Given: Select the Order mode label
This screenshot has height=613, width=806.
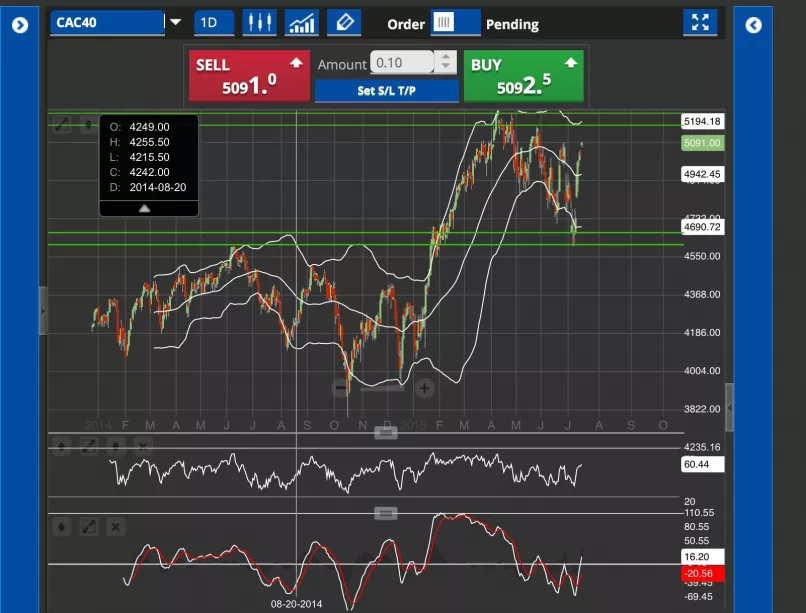Looking at the screenshot, I should 406,25.
